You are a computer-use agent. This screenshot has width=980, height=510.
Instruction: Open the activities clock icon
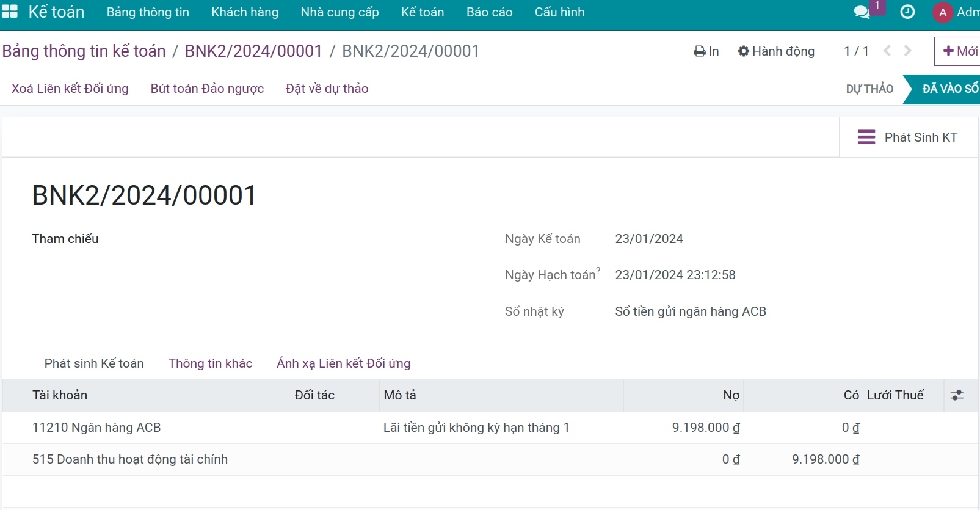coord(907,12)
